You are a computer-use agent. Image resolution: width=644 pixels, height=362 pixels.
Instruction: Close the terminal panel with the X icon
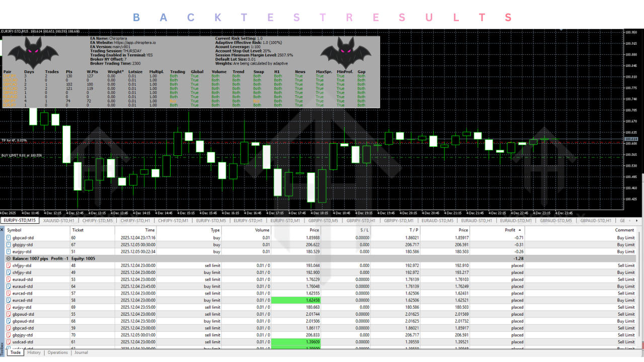(x=2, y=229)
